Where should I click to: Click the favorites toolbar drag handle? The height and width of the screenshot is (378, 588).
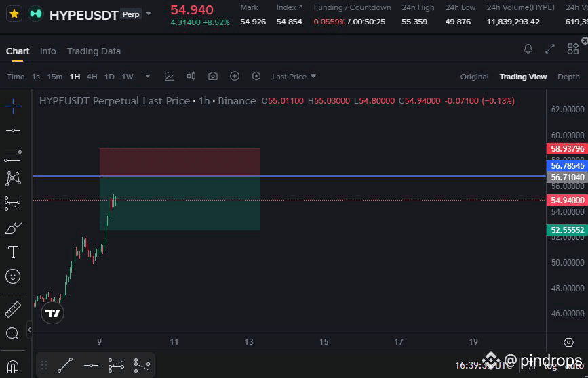coord(44,365)
